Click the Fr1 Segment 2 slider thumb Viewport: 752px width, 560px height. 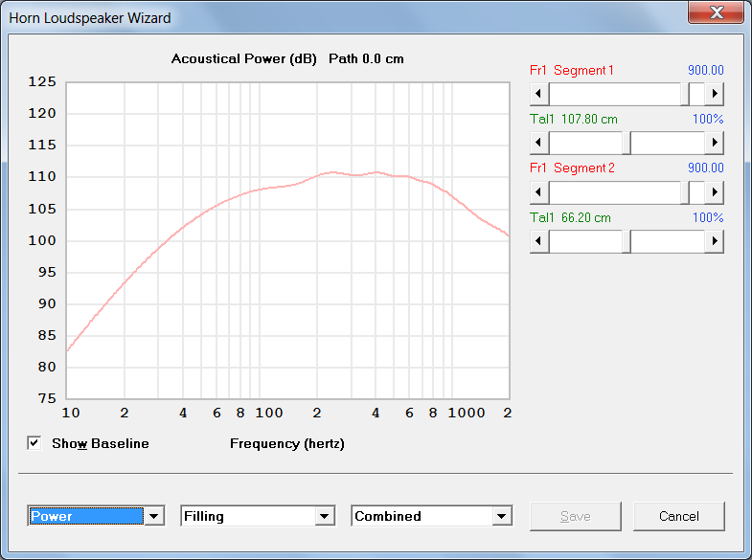tap(685, 192)
